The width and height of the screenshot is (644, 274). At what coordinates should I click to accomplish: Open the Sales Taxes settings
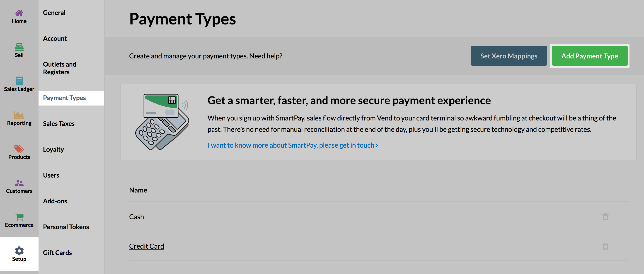tap(58, 123)
